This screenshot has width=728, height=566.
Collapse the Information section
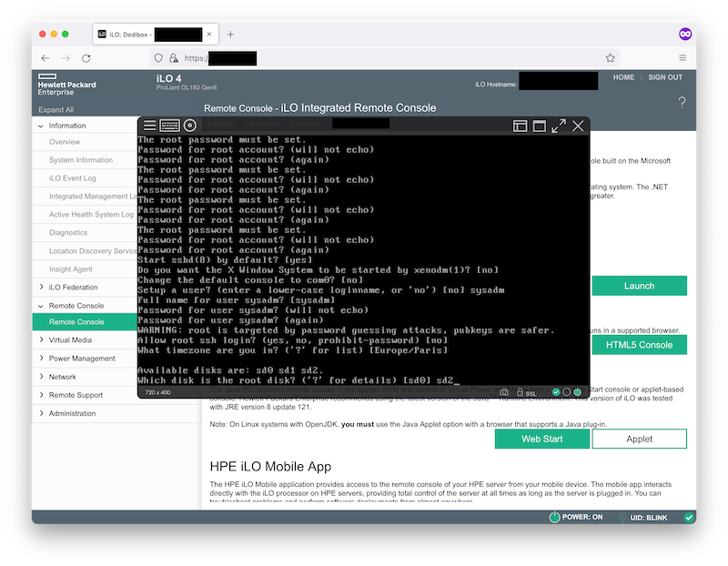(41, 126)
